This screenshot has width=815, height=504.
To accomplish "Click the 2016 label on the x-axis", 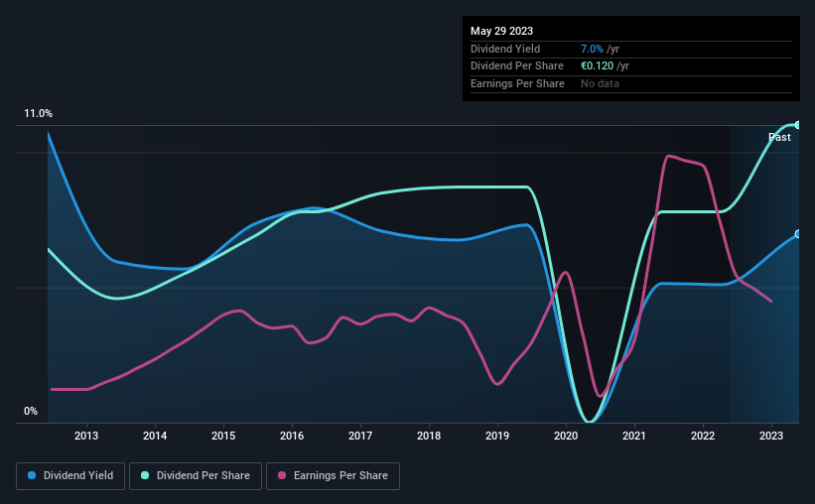I will 292,436.
